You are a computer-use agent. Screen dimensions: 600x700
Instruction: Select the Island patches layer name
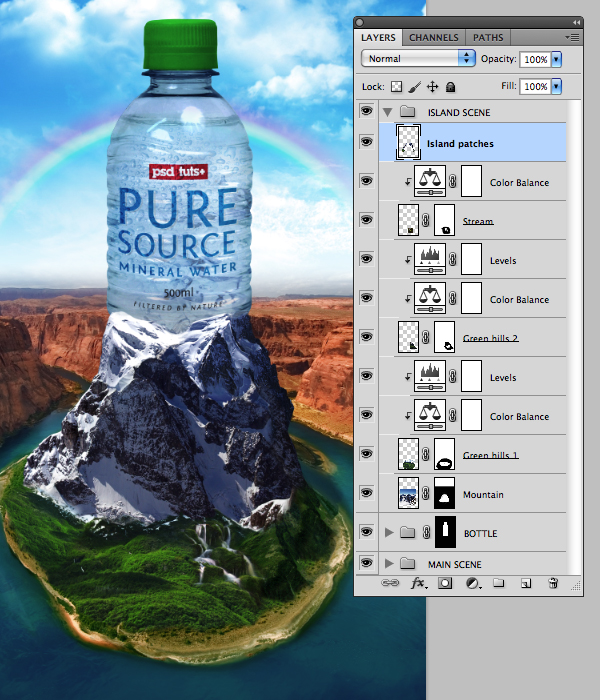(x=460, y=144)
